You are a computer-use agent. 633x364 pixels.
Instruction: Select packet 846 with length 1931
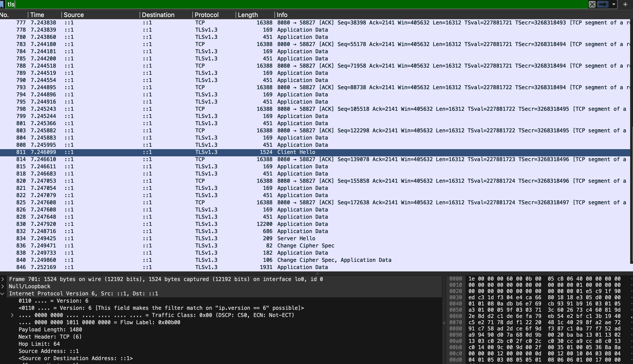[315, 267]
